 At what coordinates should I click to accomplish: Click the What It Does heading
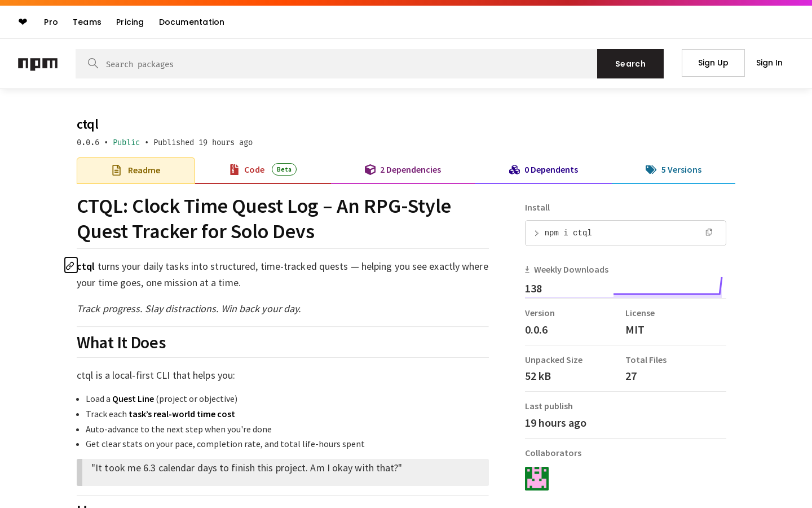click(121, 343)
